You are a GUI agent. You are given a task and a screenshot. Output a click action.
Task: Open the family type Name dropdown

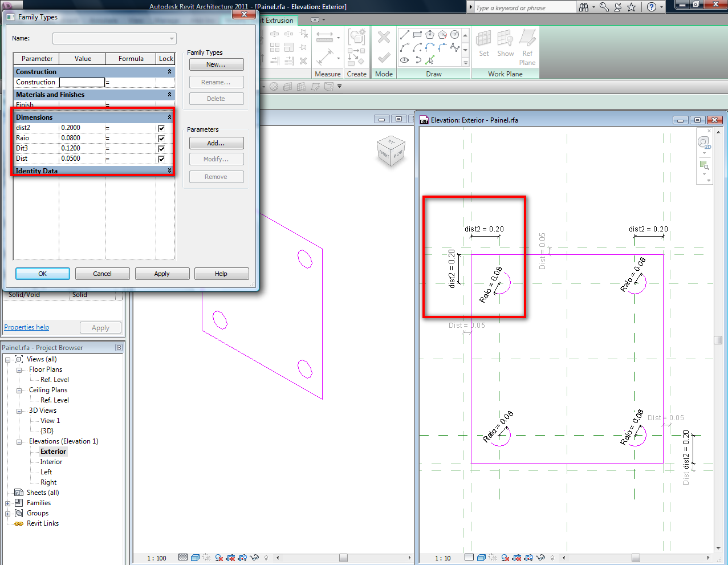click(x=172, y=39)
